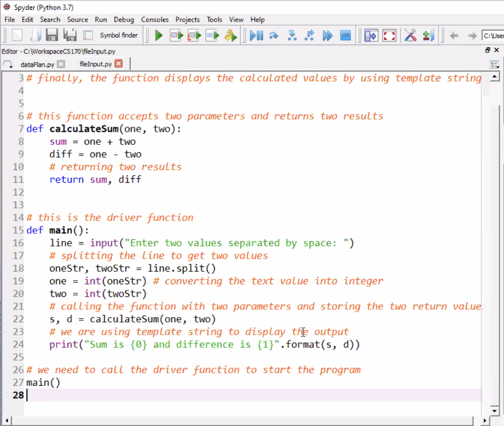Click 'return sum, diff' line

pos(95,180)
